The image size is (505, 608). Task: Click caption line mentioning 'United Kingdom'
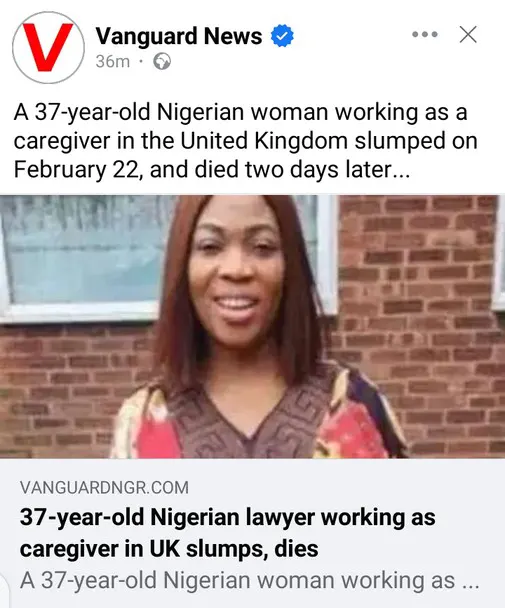point(246,141)
